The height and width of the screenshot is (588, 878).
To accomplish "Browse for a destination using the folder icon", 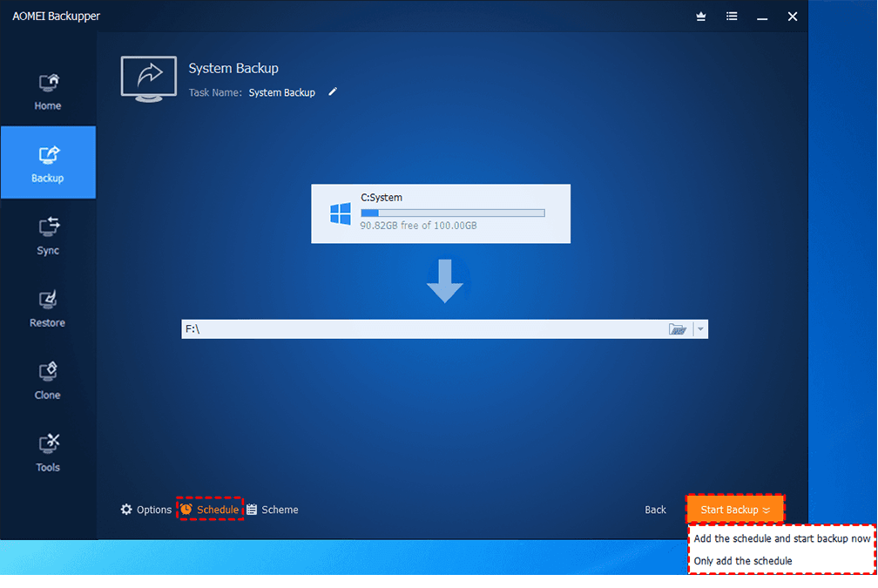I will pyautogui.click(x=678, y=328).
